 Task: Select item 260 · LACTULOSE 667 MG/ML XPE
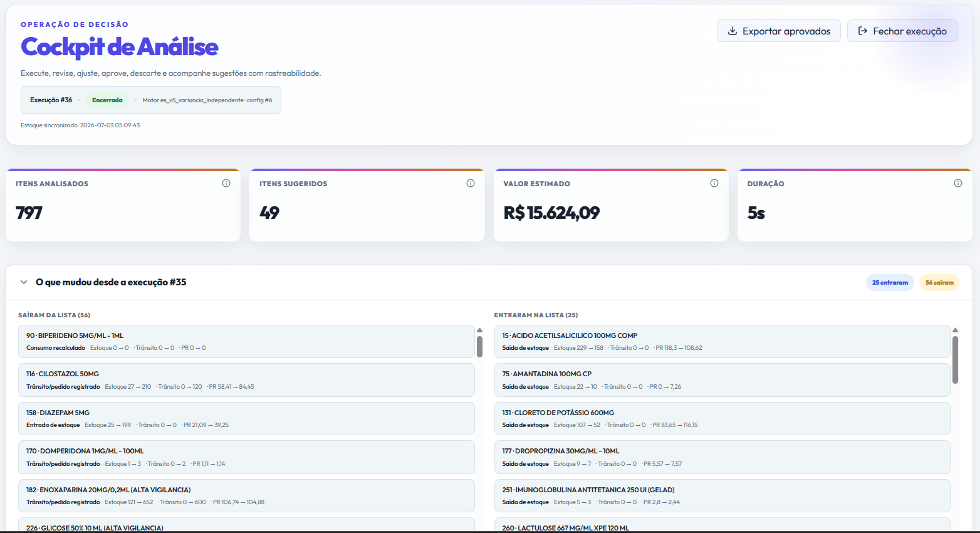(722, 525)
